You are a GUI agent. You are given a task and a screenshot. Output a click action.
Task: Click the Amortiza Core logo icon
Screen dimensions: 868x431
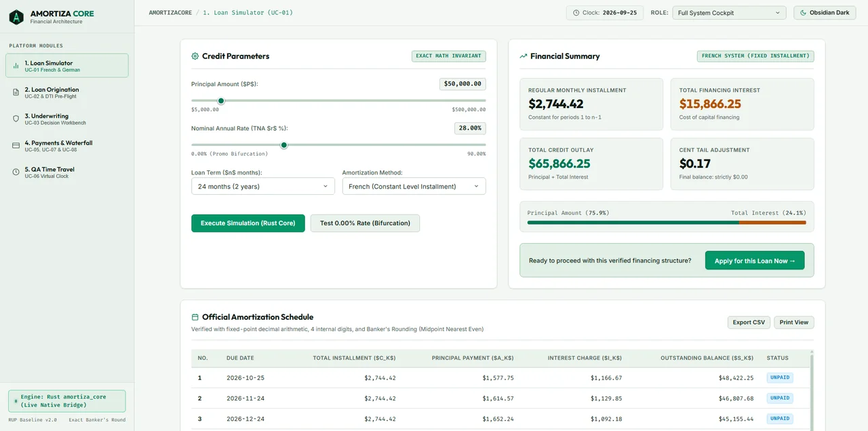(x=16, y=17)
